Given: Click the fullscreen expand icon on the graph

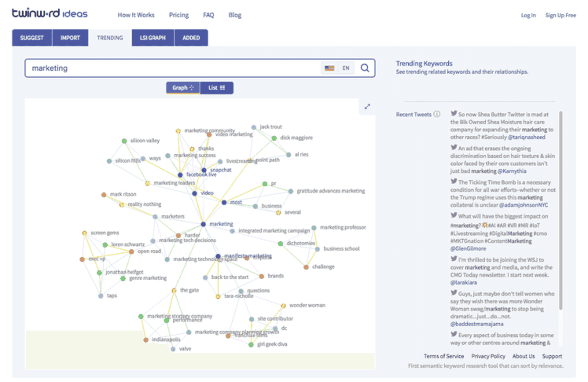Looking at the screenshot, I should pos(367,106).
